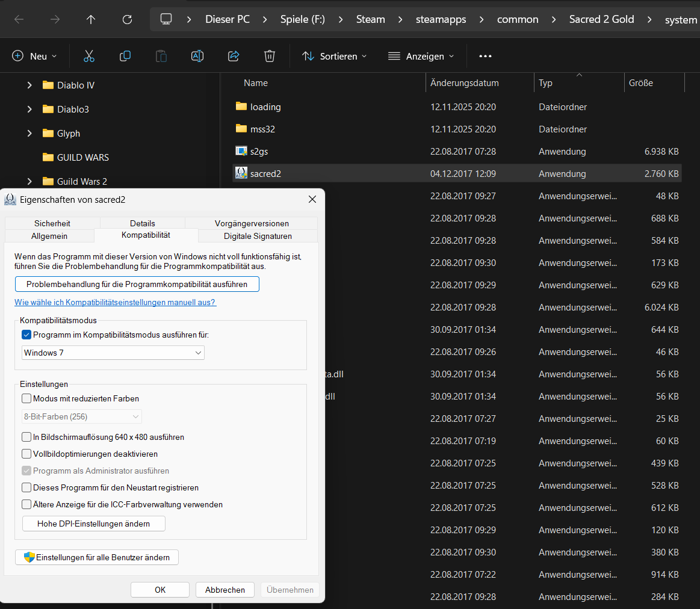Click the Delete trash icon
This screenshot has width=700, height=609.
tap(270, 56)
